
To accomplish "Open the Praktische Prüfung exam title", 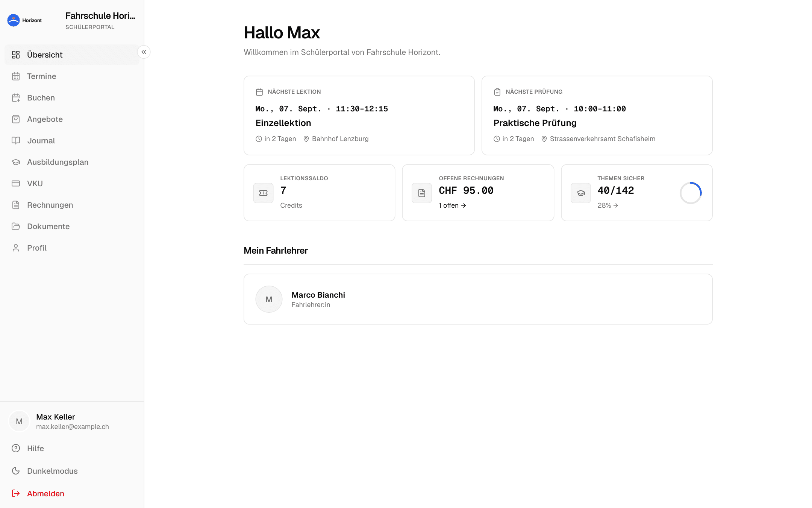I will (x=535, y=123).
